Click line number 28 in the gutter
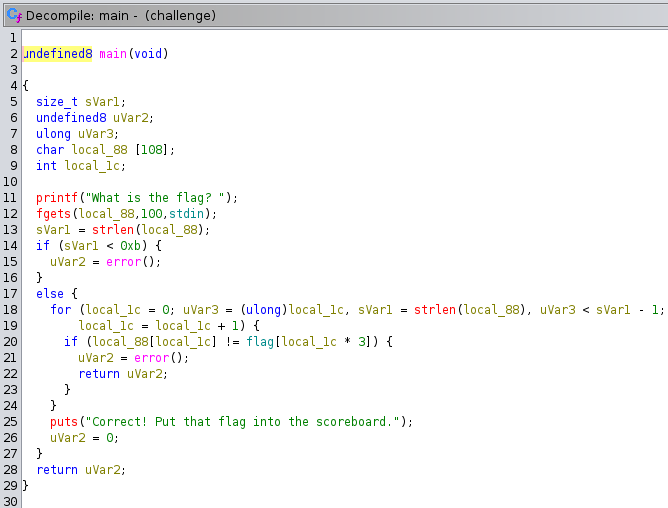 10,469
